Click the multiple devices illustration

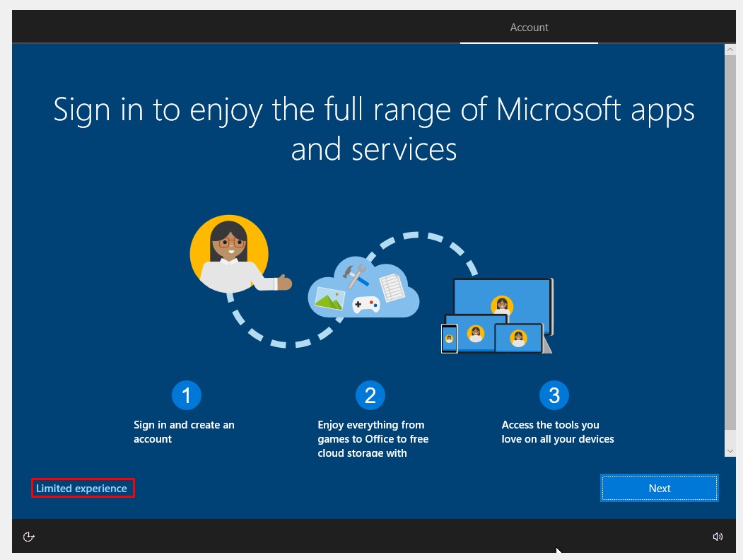coord(496,316)
